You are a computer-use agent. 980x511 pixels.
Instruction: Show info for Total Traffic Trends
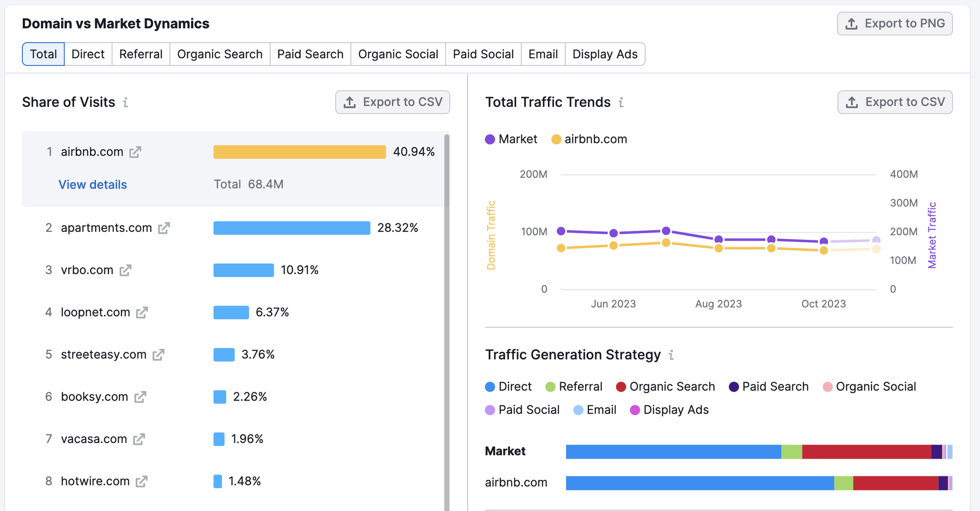[621, 102]
